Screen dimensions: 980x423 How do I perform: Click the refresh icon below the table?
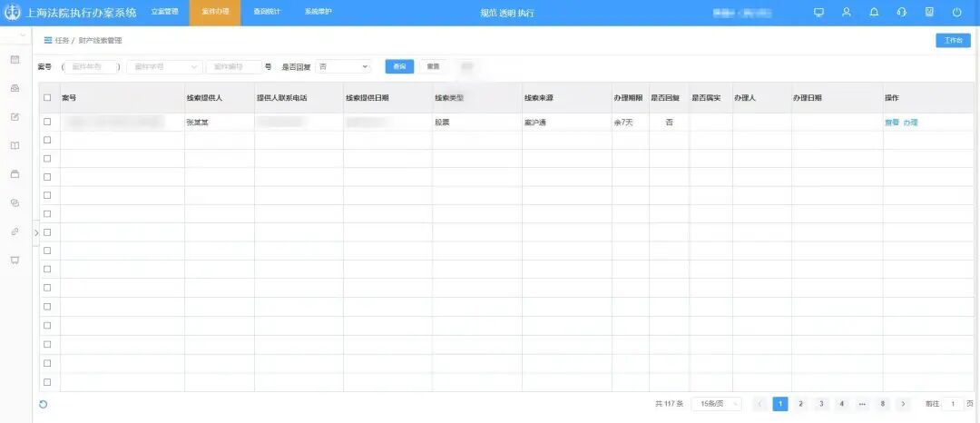tap(44, 404)
